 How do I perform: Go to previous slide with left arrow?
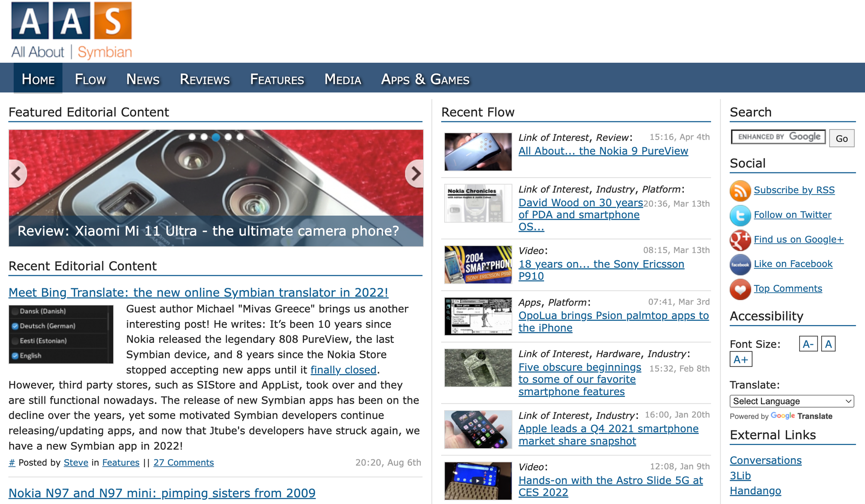coord(17,174)
